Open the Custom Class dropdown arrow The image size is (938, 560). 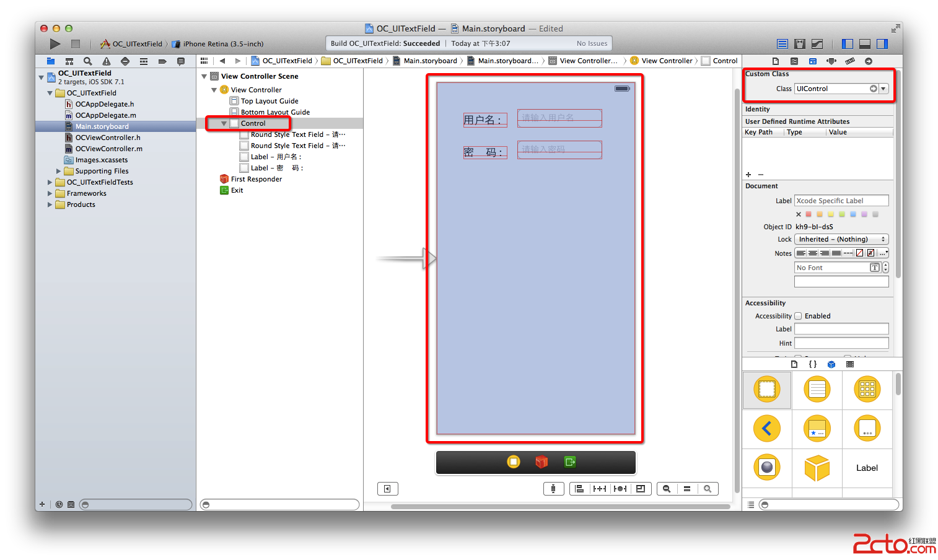883,89
